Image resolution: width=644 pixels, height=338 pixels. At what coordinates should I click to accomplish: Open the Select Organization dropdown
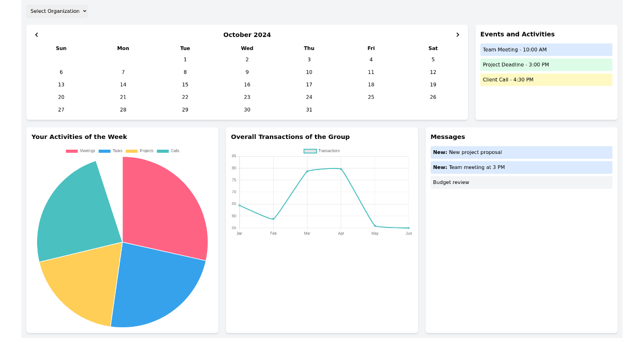click(57, 11)
